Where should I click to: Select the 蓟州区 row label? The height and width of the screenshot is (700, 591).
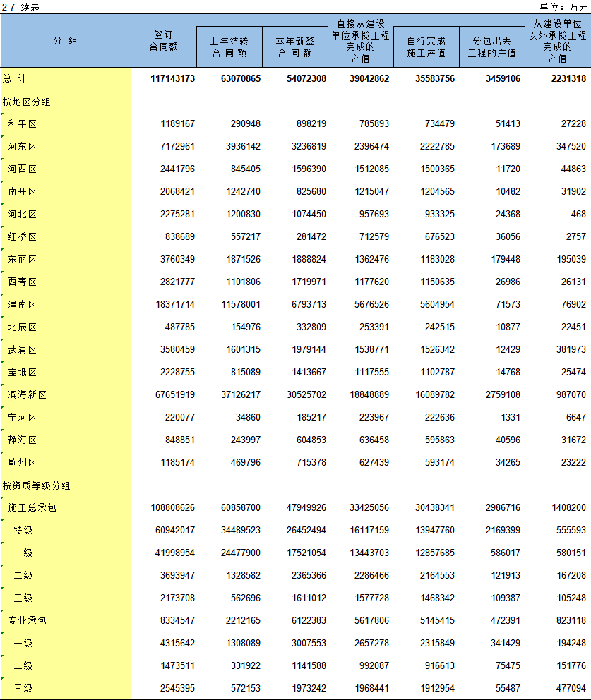click(23, 462)
